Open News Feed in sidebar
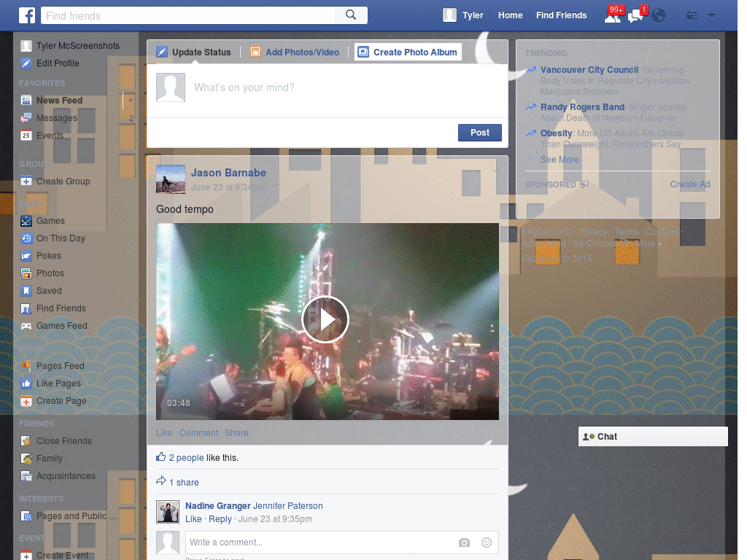This screenshot has height=560, width=747. 52,101
